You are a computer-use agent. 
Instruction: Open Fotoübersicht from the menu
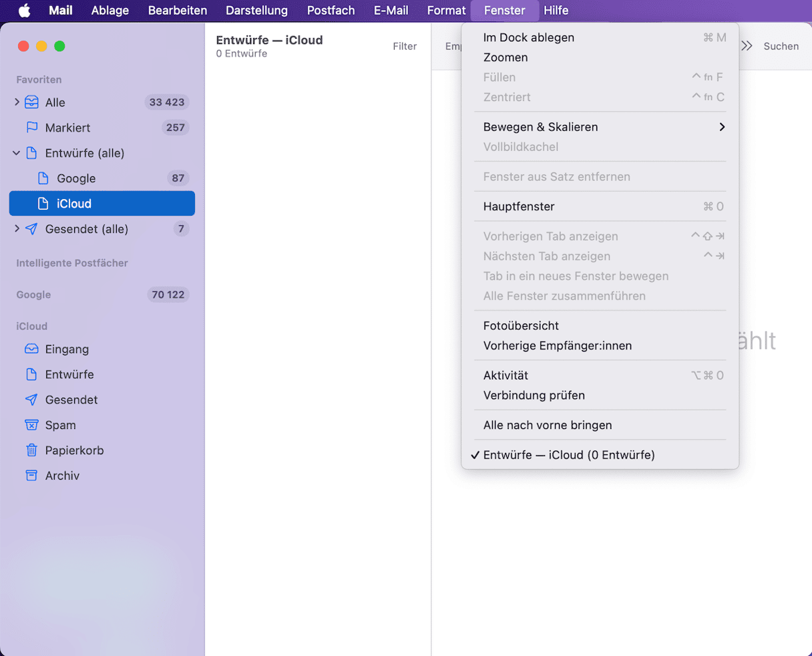pos(600,326)
